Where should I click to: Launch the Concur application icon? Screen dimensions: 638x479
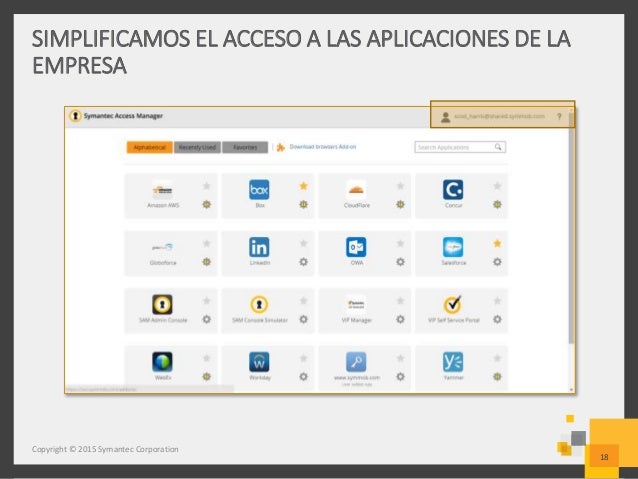(x=453, y=190)
